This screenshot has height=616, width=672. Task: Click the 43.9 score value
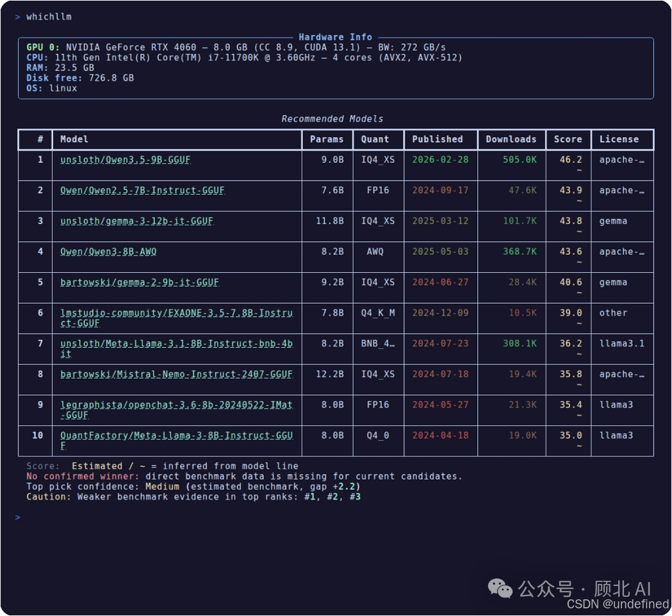tap(571, 190)
